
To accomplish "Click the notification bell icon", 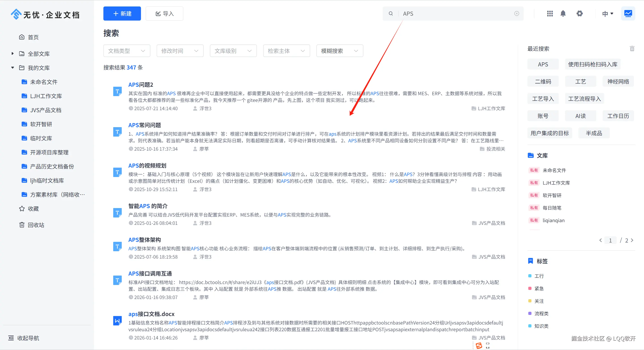I will tap(563, 13).
